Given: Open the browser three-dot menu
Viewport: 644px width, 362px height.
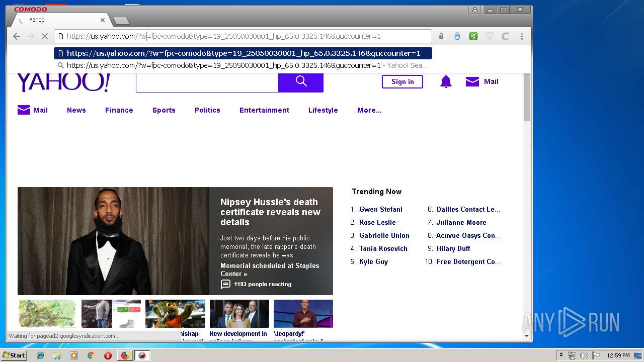Looking at the screenshot, I should (522, 36).
